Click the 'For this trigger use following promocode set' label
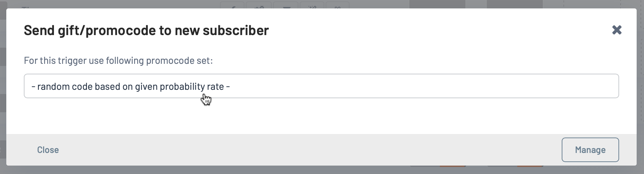The width and height of the screenshot is (644, 174). (x=118, y=61)
